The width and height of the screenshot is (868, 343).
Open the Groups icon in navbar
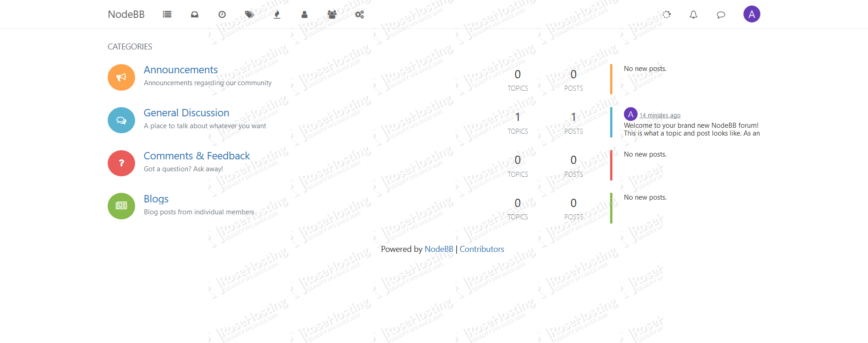tap(332, 15)
